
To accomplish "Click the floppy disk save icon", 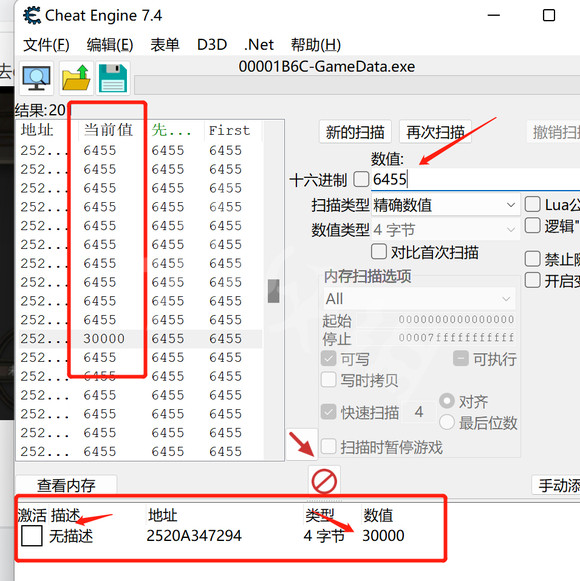I will 113,78.
